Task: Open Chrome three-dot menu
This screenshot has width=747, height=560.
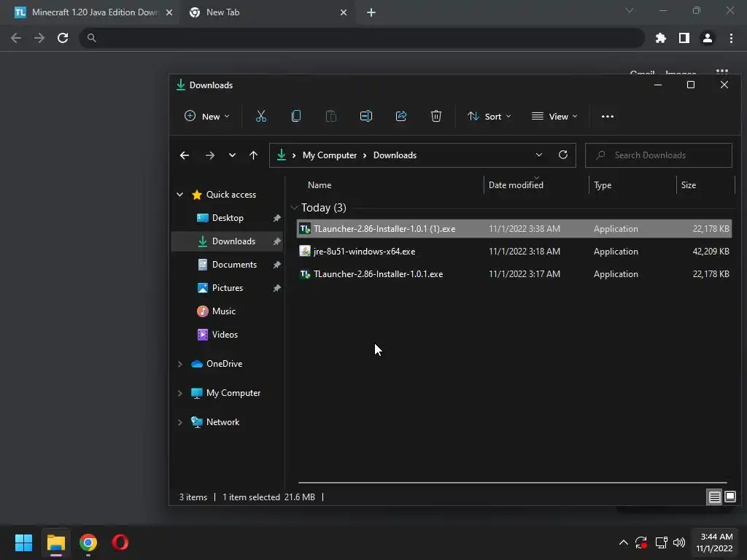Action: (x=731, y=38)
